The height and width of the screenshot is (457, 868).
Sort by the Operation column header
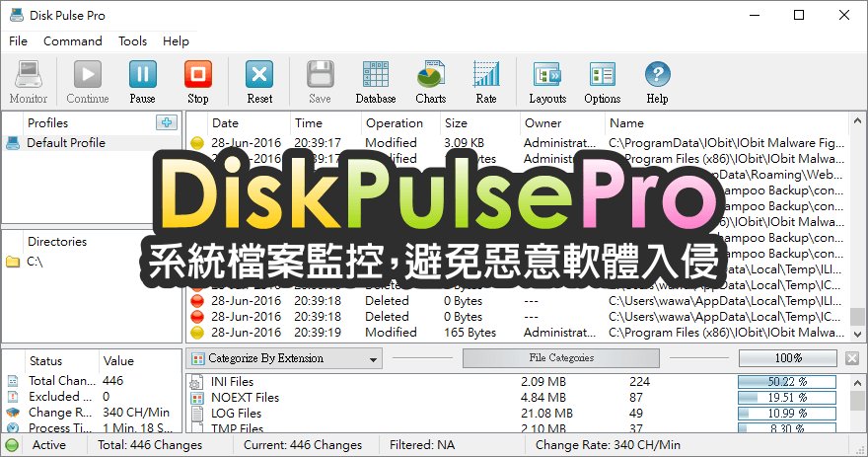400,123
